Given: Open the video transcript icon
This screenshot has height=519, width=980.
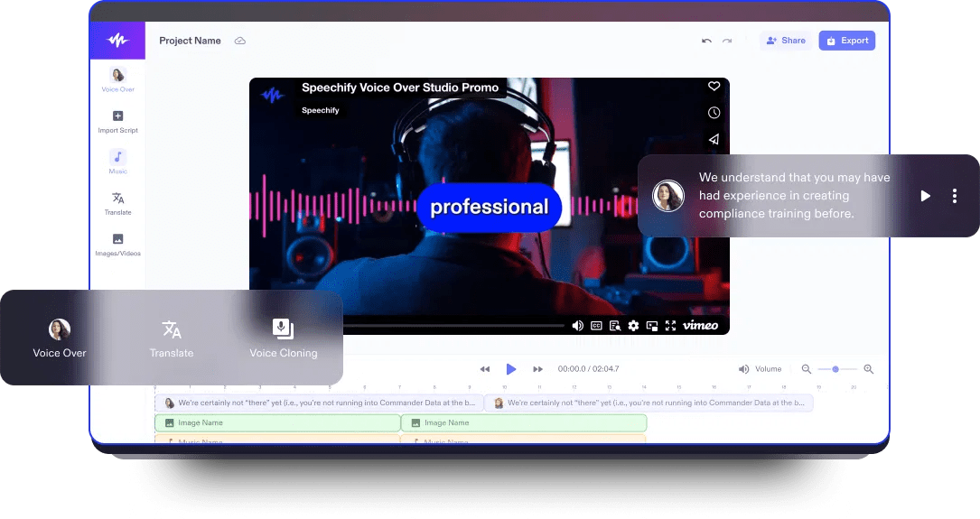Looking at the screenshot, I should [615, 325].
